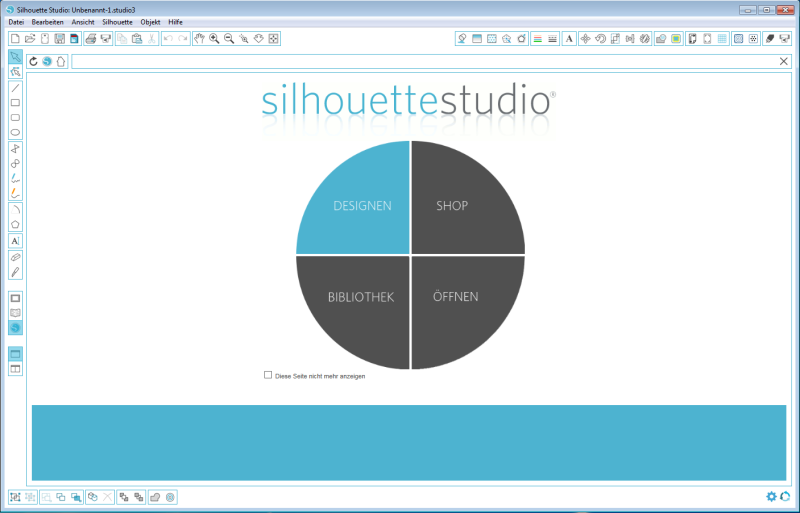Click the address input field
The image size is (800, 513).
coord(424,62)
